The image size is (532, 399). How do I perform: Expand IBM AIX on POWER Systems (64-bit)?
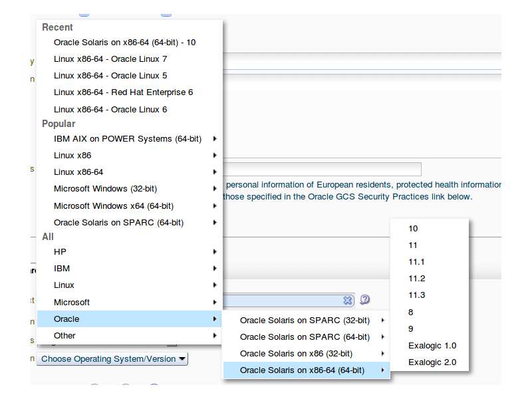click(130, 139)
